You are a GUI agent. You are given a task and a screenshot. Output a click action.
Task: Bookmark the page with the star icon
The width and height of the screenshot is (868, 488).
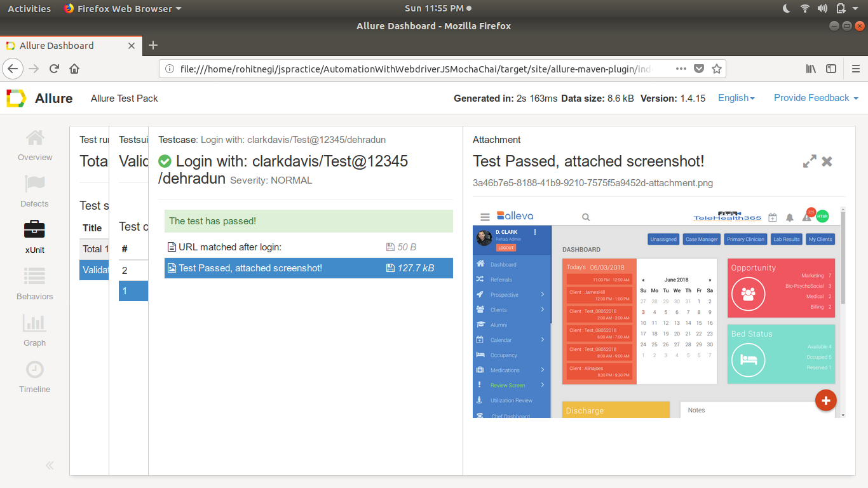tap(717, 68)
